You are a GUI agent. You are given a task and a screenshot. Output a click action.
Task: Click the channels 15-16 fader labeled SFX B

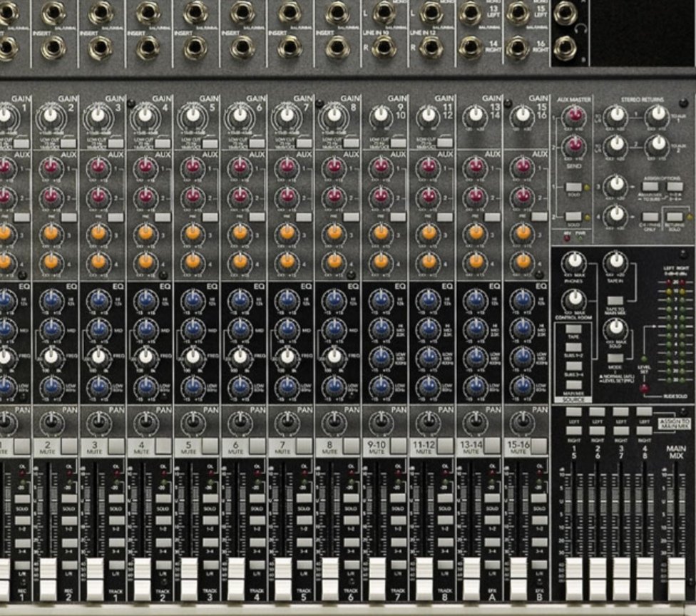click(518, 579)
